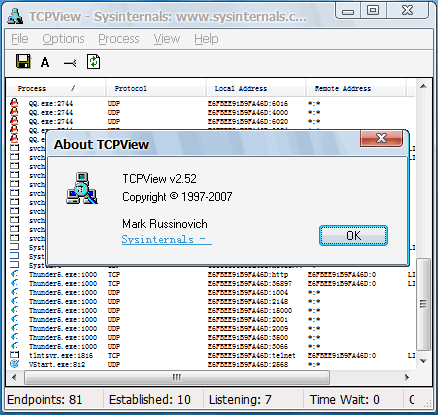Click the 'Endpoints: 81' status bar entry
Viewport: 438px width, 415px height.
click(45, 399)
